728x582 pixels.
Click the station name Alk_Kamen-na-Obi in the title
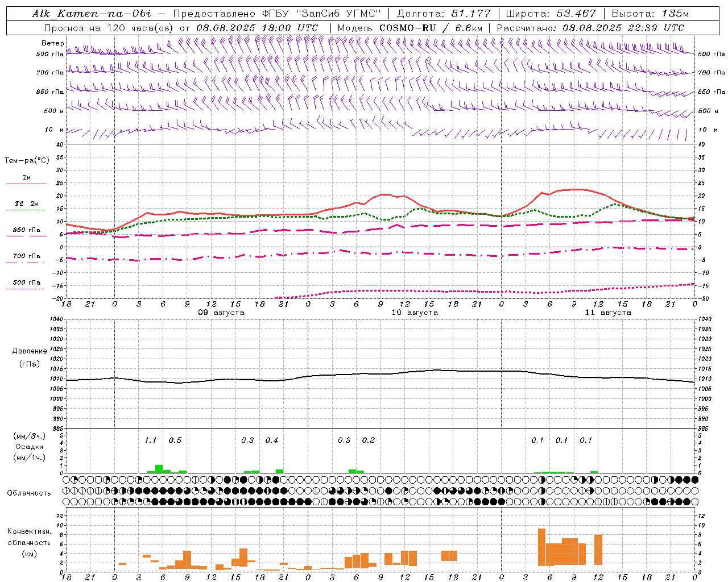(92, 14)
